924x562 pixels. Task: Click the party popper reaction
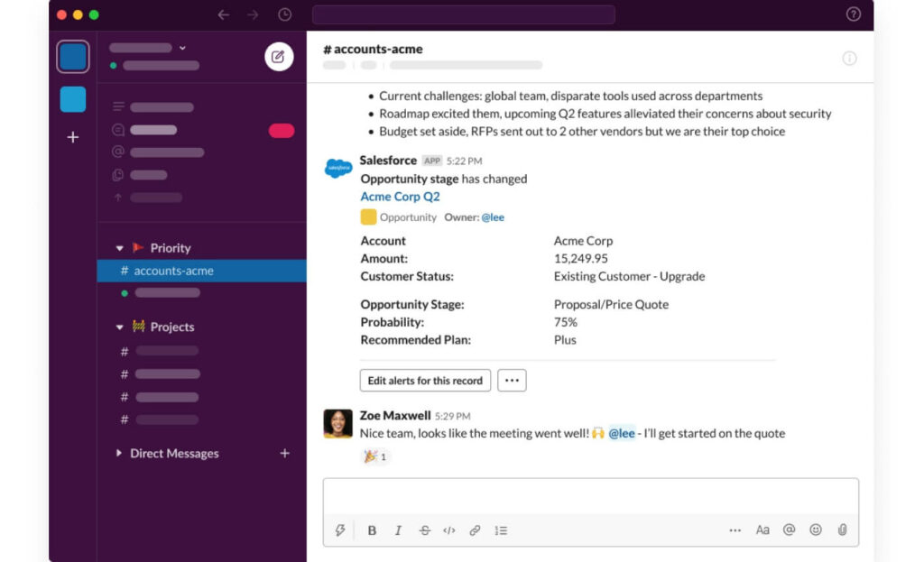point(374,456)
